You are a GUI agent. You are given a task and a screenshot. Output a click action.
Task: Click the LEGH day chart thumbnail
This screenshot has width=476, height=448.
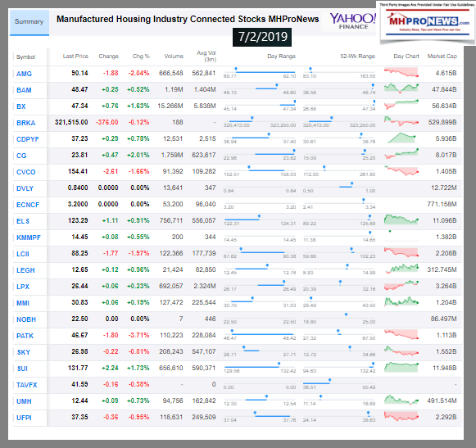click(x=402, y=269)
